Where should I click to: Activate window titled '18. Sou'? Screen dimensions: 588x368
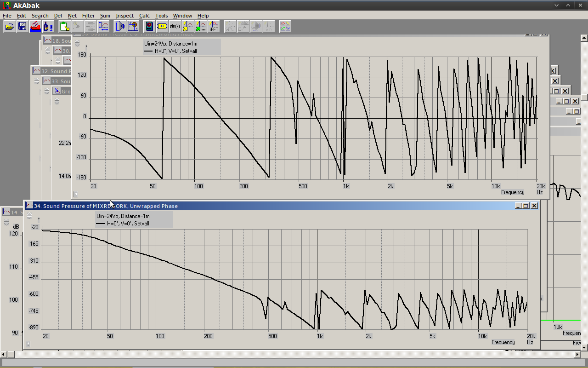(x=57, y=41)
